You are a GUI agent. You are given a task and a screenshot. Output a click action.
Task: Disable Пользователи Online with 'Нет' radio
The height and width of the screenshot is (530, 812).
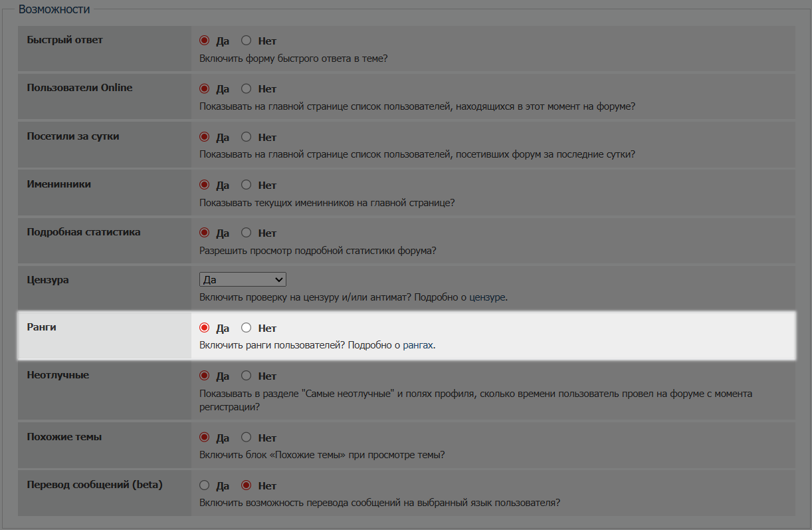[246, 88]
